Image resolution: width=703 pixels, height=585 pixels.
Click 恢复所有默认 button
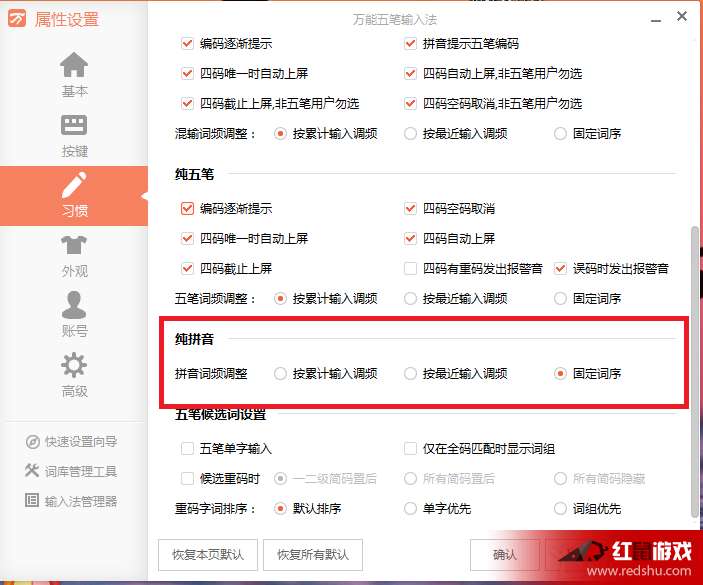[312, 555]
